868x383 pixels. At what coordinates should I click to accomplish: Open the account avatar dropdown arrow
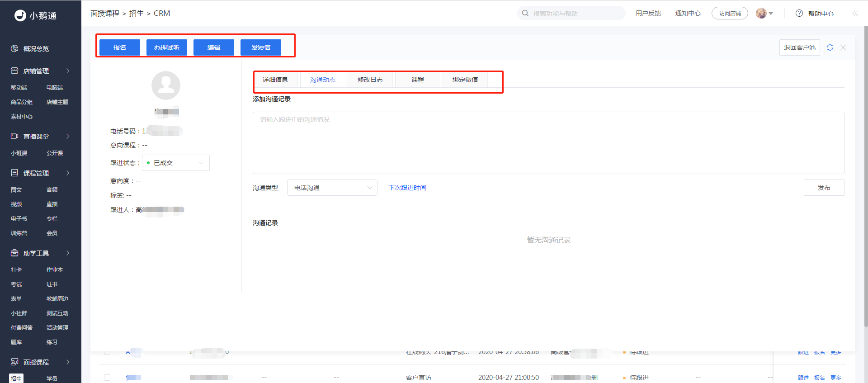[x=771, y=14]
